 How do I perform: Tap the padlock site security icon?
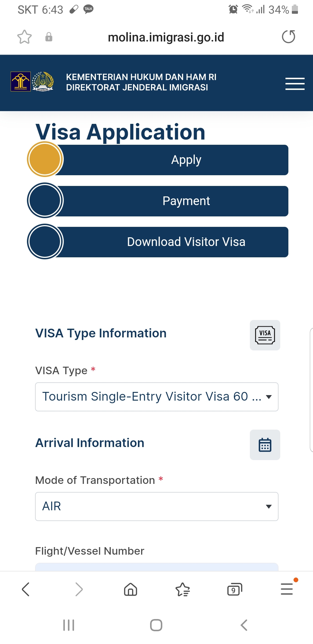pyautogui.click(x=49, y=37)
